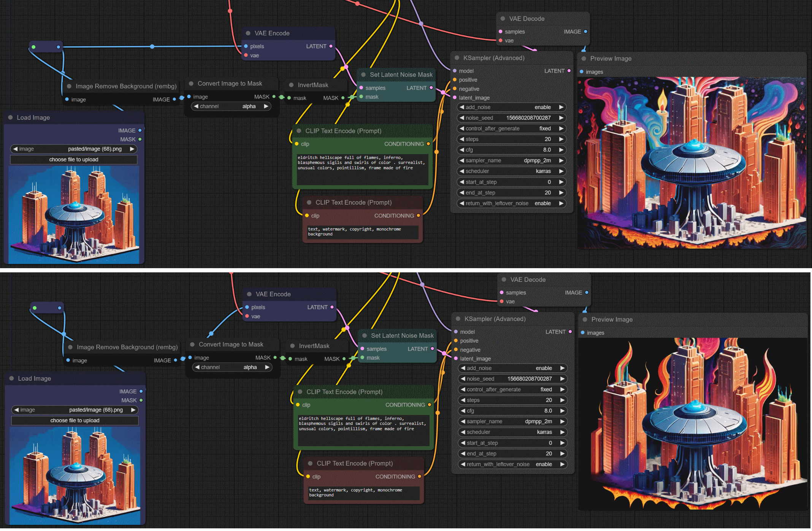
Task: Decrease steps with left arrow in lower KSampler
Action: [x=463, y=400]
